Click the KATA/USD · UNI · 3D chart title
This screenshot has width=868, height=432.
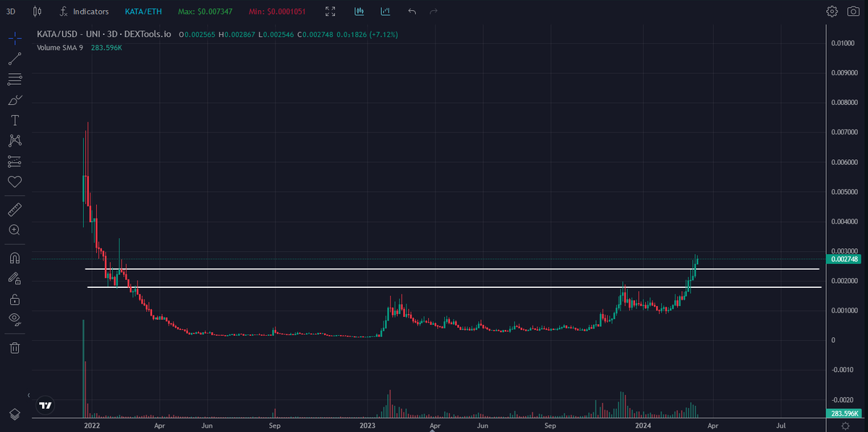[x=103, y=34]
